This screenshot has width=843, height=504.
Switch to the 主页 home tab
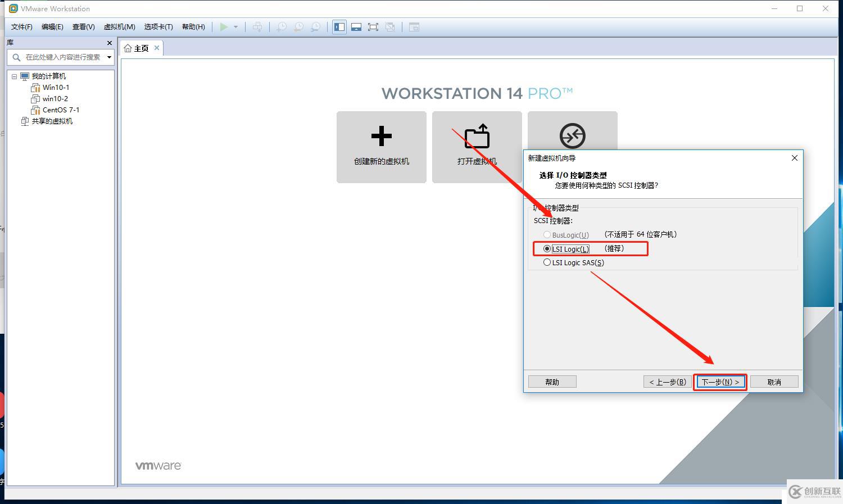pyautogui.click(x=141, y=48)
